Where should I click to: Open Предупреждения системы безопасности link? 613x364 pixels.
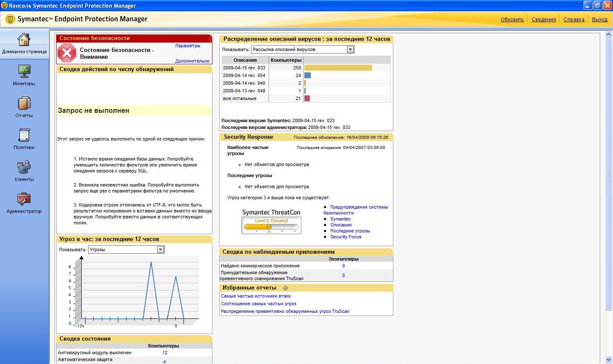click(x=356, y=210)
